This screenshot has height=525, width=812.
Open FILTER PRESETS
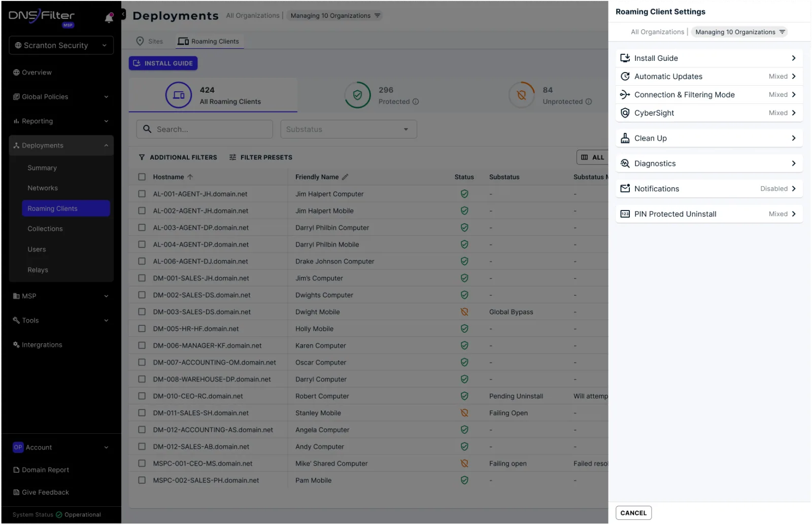261,158
